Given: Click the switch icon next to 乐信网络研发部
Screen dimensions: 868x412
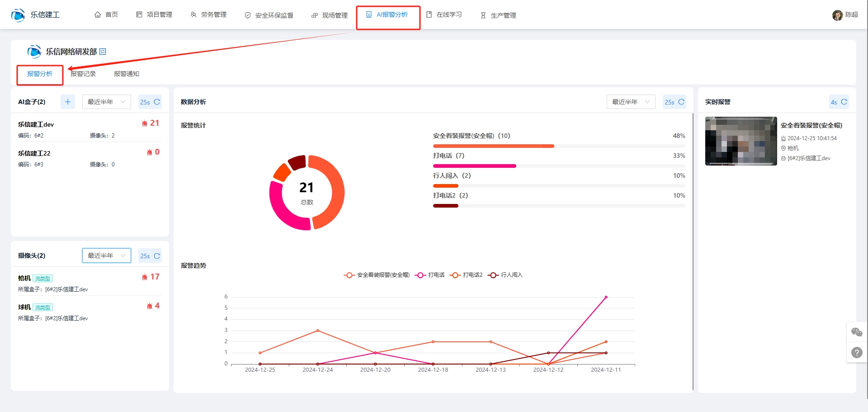Looking at the screenshot, I should point(103,52).
